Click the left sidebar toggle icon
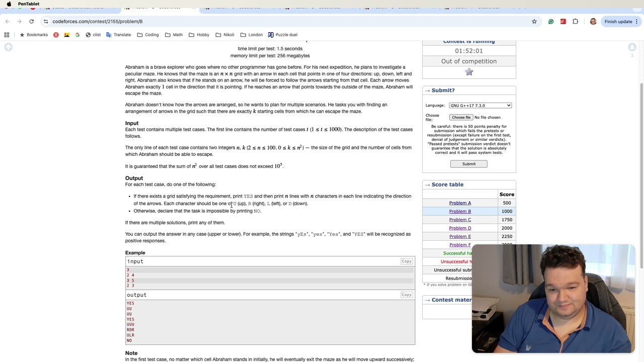The height and width of the screenshot is (362, 644). point(8,47)
